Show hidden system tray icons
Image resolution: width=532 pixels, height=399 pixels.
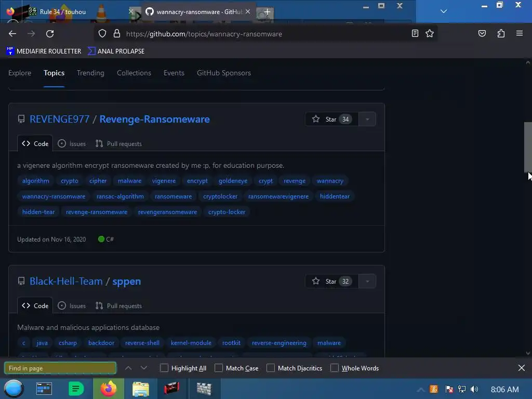pos(421,389)
